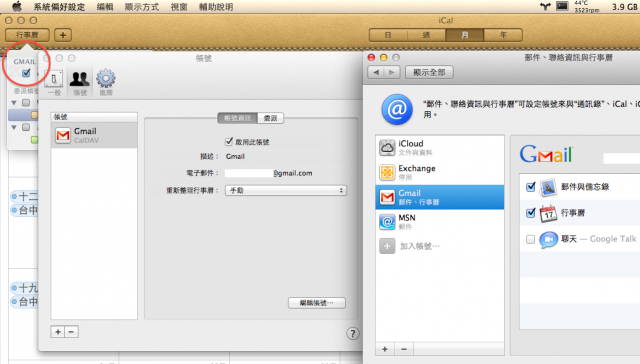Select the Gmail account in System Preferences
This screenshot has width=640, height=364.
440,197
